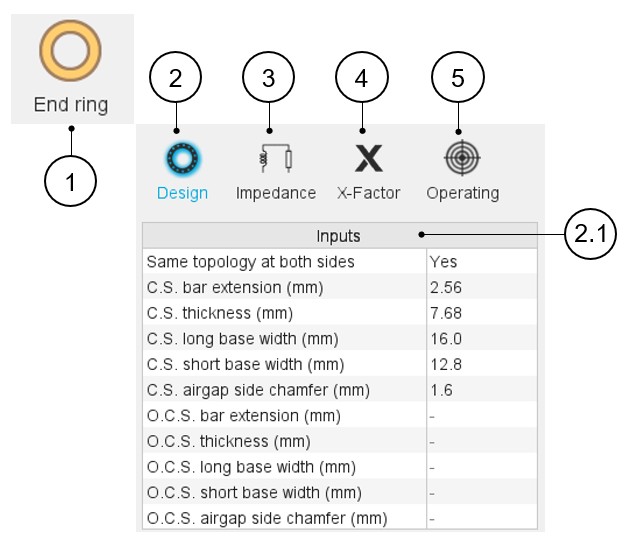Open the Same topology Yes value dropdown
632x542 pixels.
[480, 262]
